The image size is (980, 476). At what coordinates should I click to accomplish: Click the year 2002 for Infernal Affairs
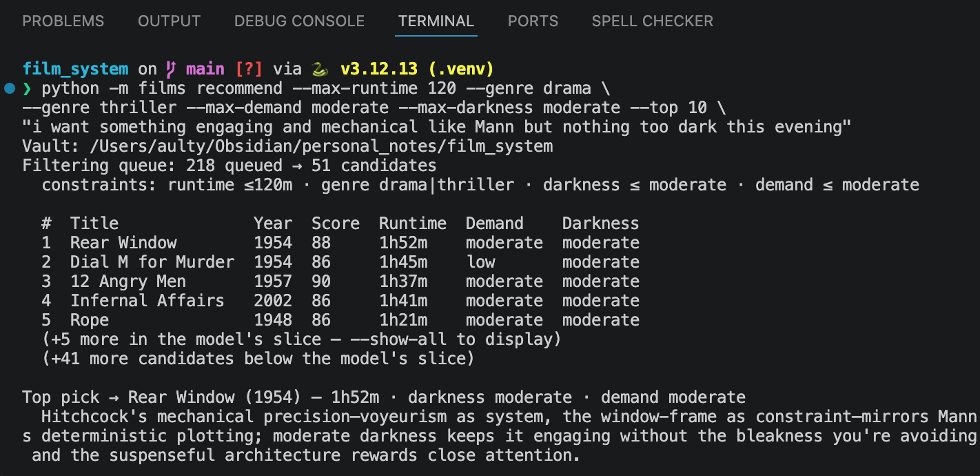273,301
